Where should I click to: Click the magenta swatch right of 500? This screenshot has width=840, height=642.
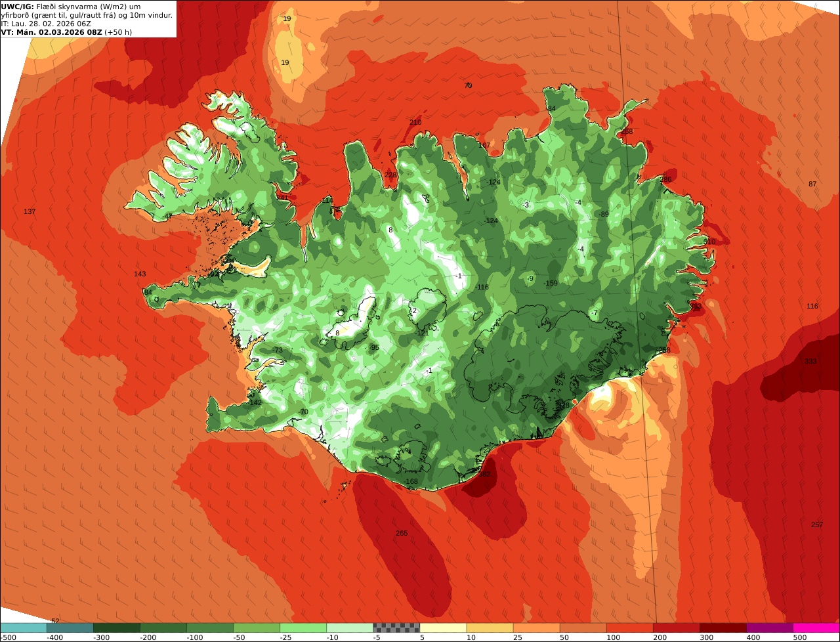(x=816, y=628)
